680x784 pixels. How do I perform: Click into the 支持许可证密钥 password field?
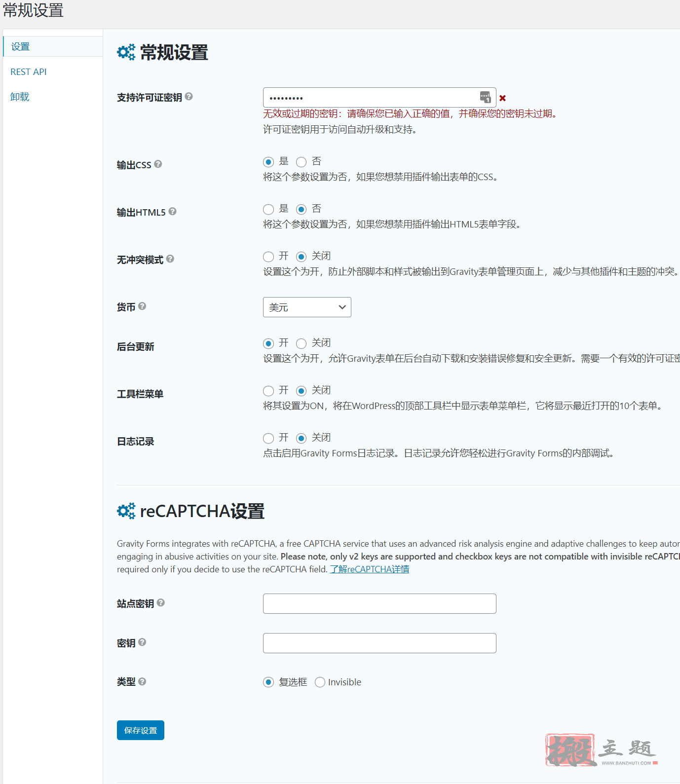pos(379,97)
